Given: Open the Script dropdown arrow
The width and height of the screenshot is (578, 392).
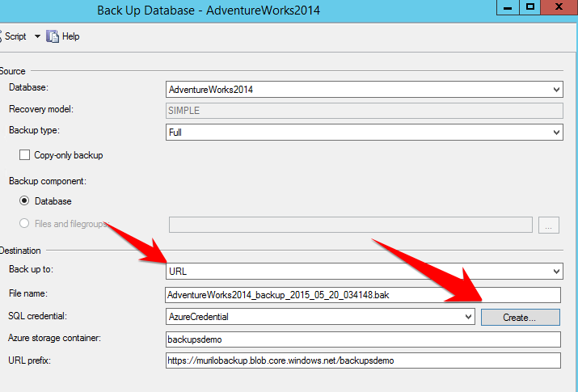Looking at the screenshot, I should pyautogui.click(x=37, y=36).
